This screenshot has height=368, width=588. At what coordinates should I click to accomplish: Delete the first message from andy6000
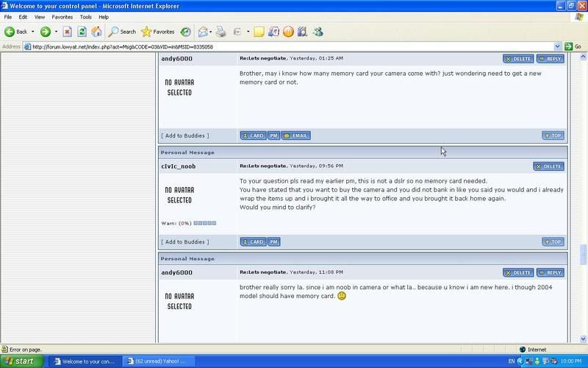pyautogui.click(x=518, y=58)
